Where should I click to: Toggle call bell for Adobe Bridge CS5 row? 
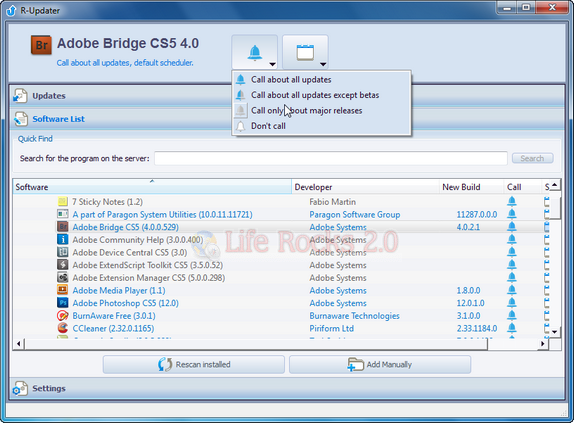click(512, 227)
